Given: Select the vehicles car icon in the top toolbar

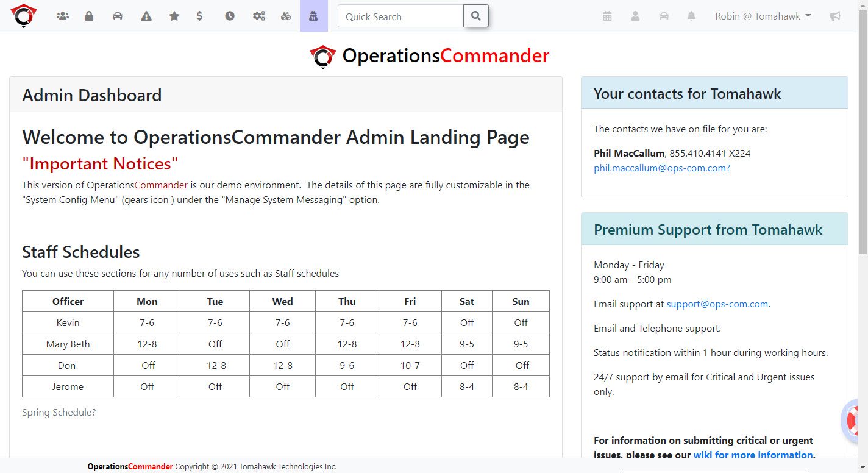Looking at the screenshot, I should [117, 16].
